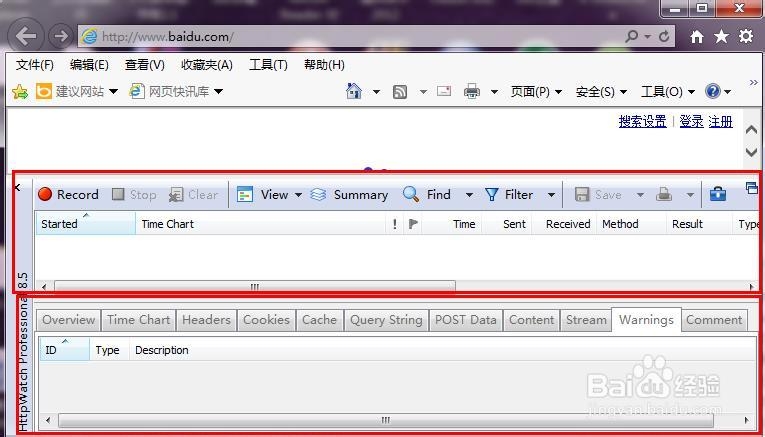Open the 帮助(H) menu
This screenshot has width=765, height=437.
[324, 65]
